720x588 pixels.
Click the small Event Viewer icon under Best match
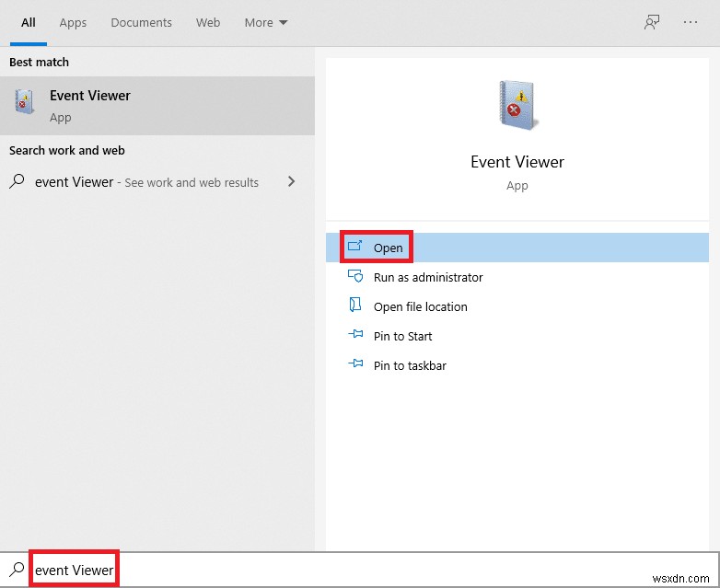(x=25, y=104)
